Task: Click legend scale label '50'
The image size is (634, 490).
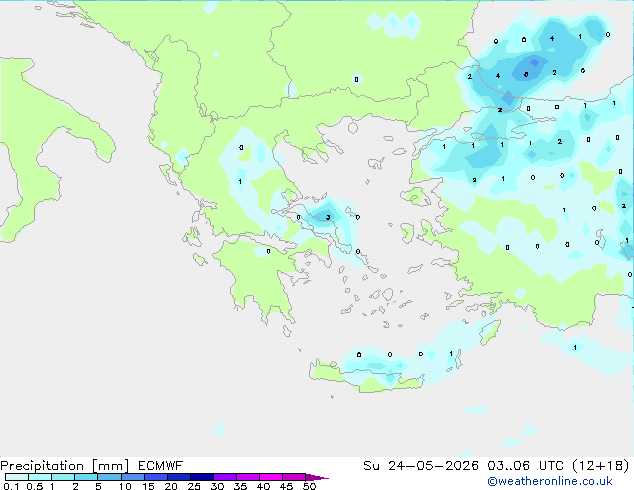Action: click(309, 486)
